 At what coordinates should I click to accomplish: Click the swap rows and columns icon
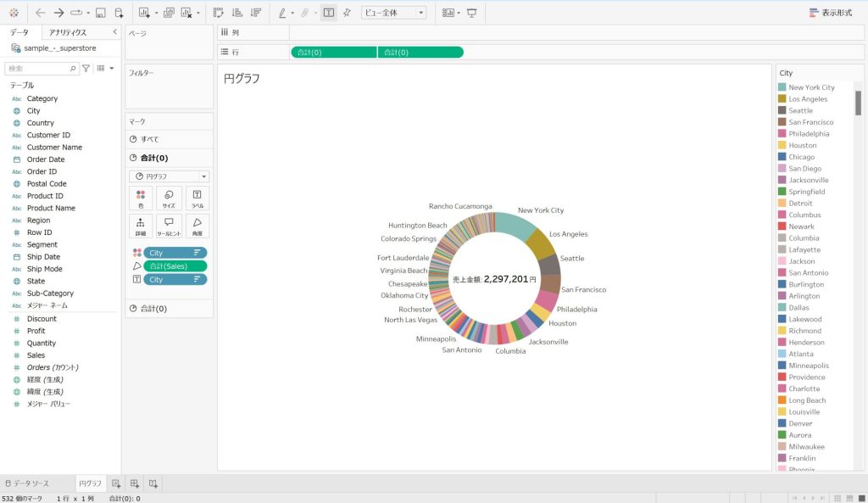point(218,13)
